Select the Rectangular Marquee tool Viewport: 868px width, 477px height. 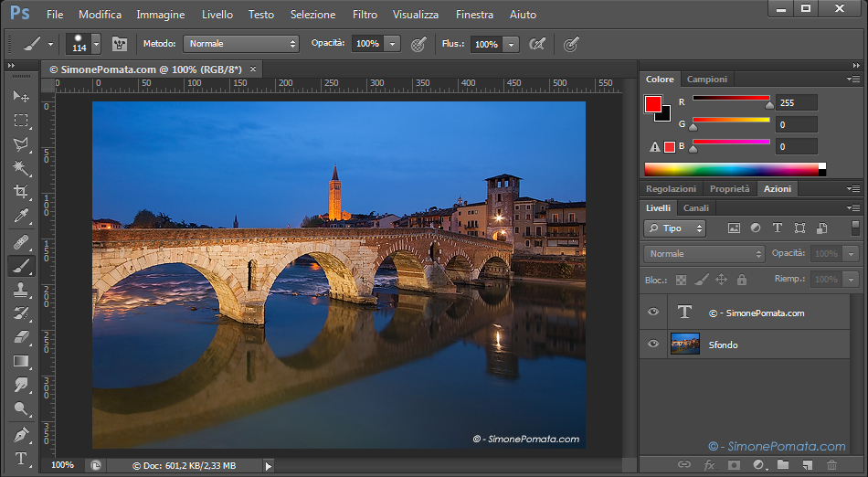coord(21,121)
